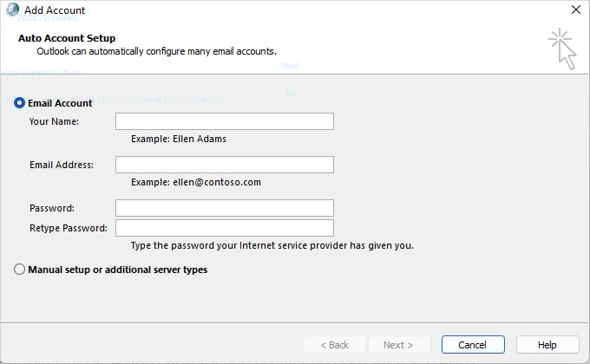This screenshot has width=590, height=364.
Task: Click into the first Password field
Action: click(x=224, y=208)
